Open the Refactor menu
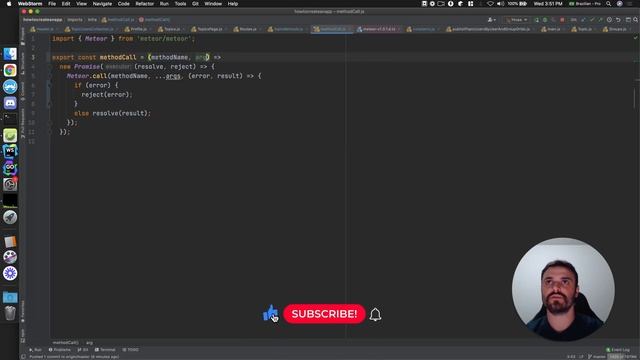 tap(144, 4)
